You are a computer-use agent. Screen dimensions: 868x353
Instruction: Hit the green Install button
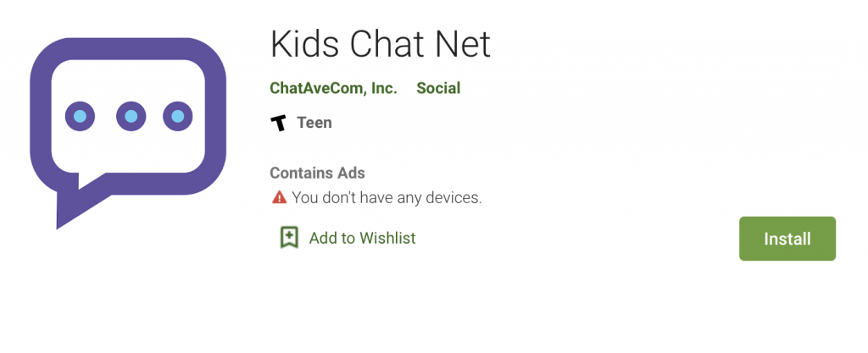click(787, 239)
